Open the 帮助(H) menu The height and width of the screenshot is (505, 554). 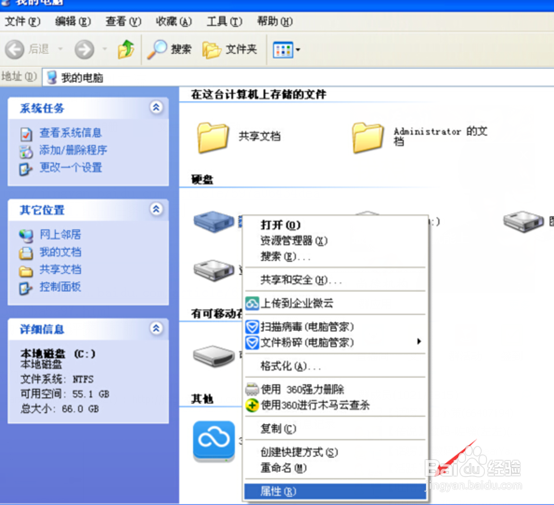[x=275, y=22]
